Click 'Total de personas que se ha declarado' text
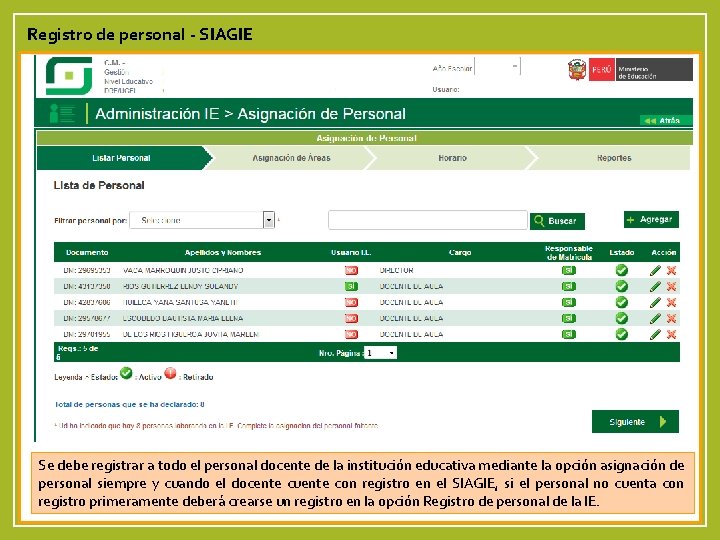Screen dimensions: 720x540 click(129, 405)
